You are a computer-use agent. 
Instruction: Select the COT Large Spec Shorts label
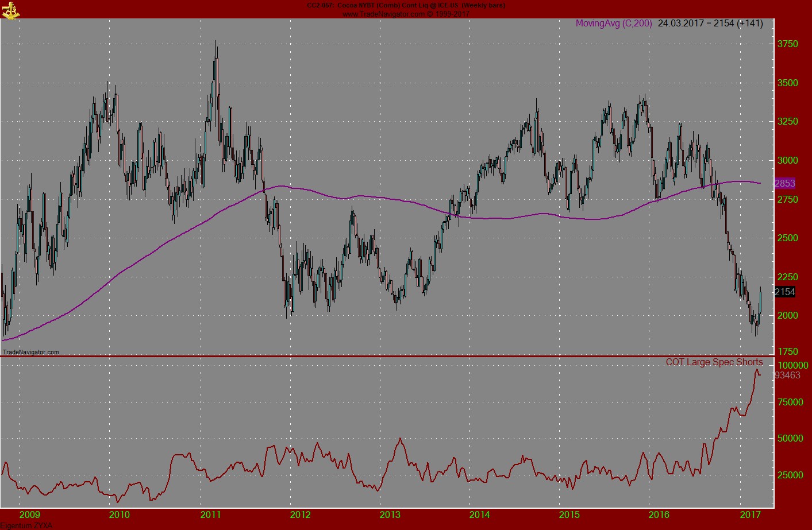click(714, 362)
